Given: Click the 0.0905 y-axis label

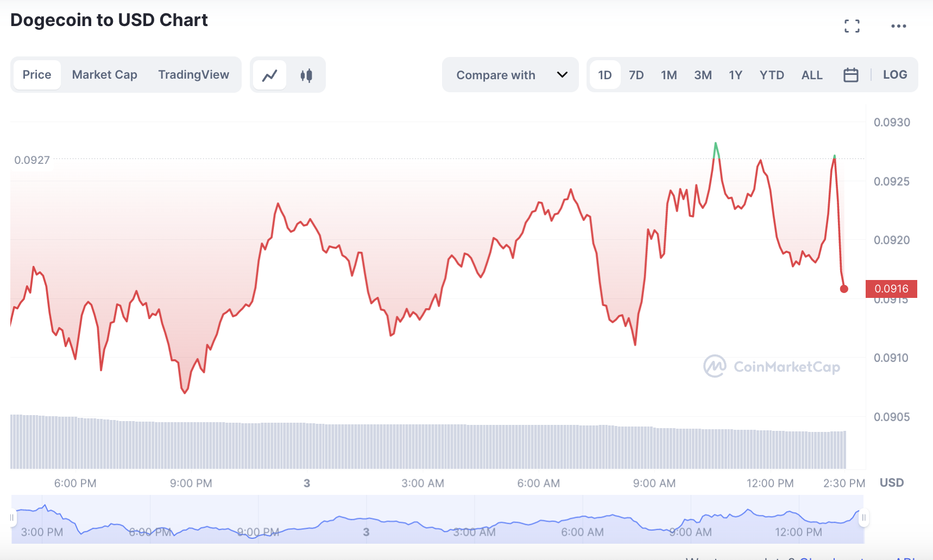Looking at the screenshot, I should click(892, 417).
